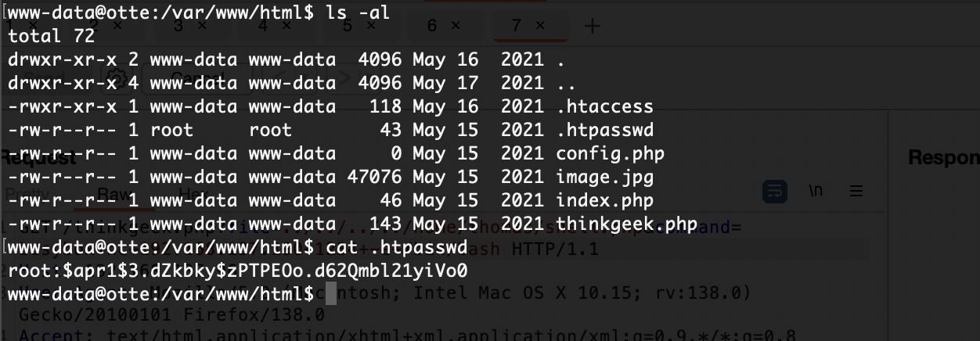Open the Request panel hamburger menu

(x=856, y=191)
